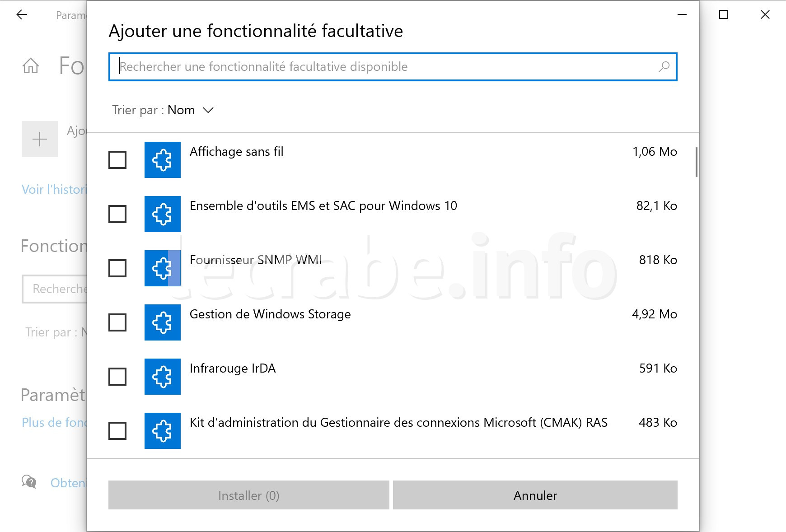Image resolution: width=786 pixels, height=532 pixels.
Task: Expand the sort chevron next to Nom
Action: point(208,110)
